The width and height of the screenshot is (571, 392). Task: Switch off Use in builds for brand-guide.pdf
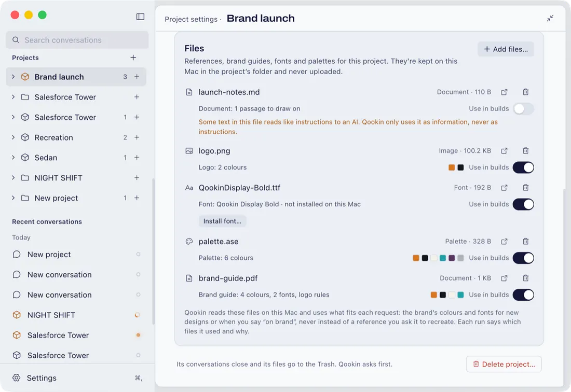pos(523,295)
